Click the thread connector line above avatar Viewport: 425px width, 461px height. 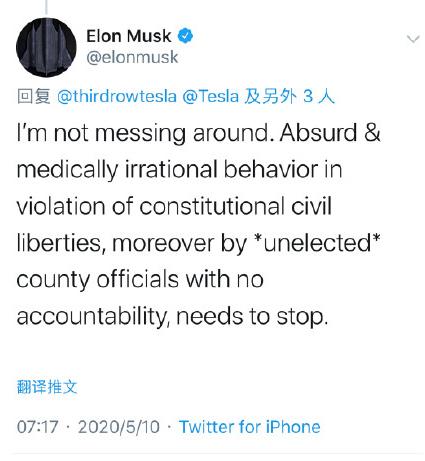(x=46, y=7)
